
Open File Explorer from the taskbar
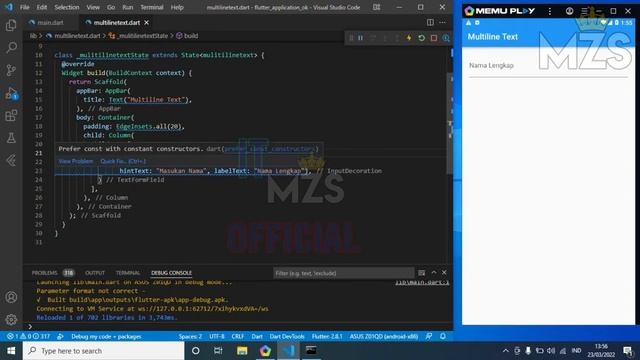[242, 351]
